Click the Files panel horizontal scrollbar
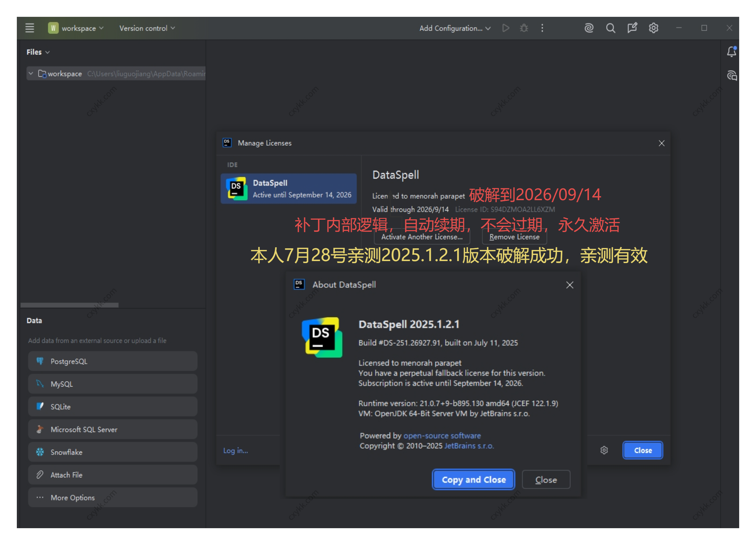This screenshot has height=545, width=756. tap(69, 305)
